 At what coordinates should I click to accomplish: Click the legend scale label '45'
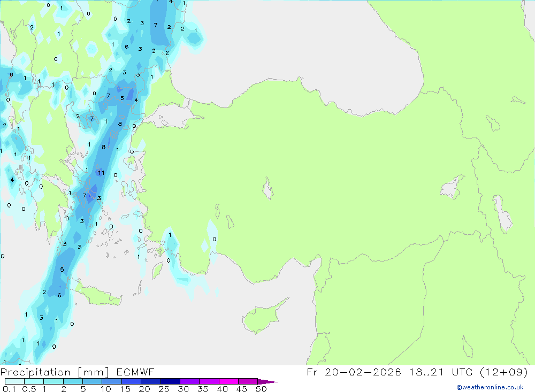[x=242, y=389]
